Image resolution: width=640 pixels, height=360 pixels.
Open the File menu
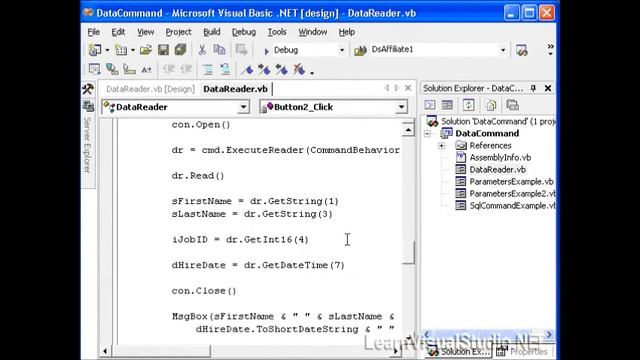click(93, 32)
